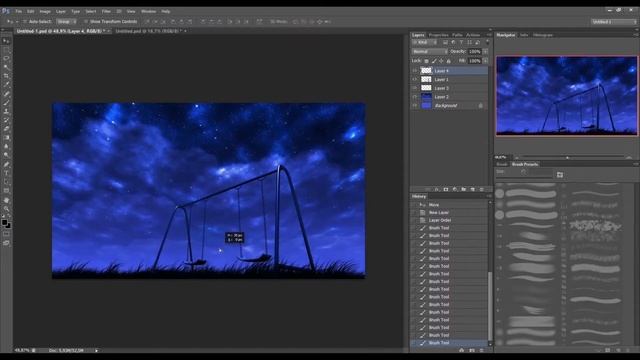Image resolution: width=640 pixels, height=360 pixels.
Task: Hide Layer 2 with its eye icon
Action: click(x=415, y=97)
